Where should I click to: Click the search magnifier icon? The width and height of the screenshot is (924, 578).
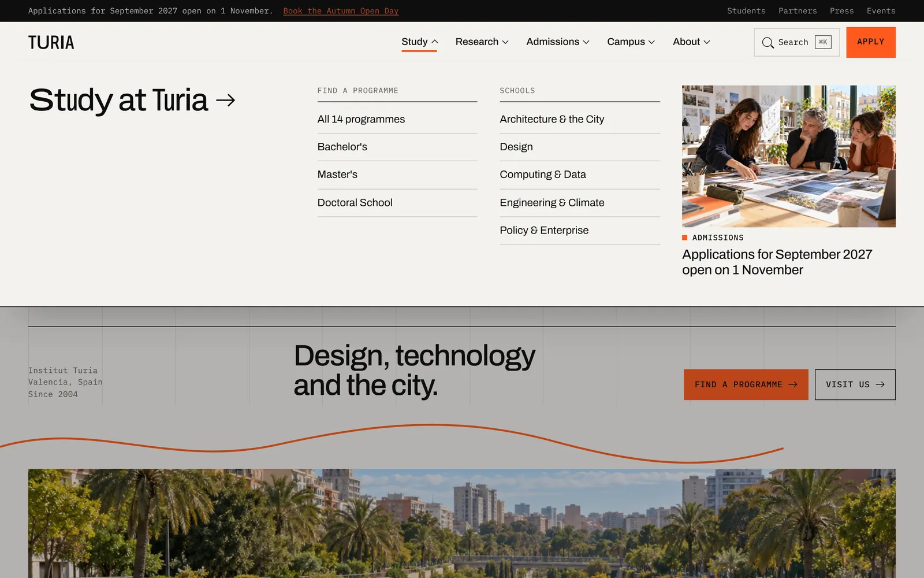click(x=767, y=43)
